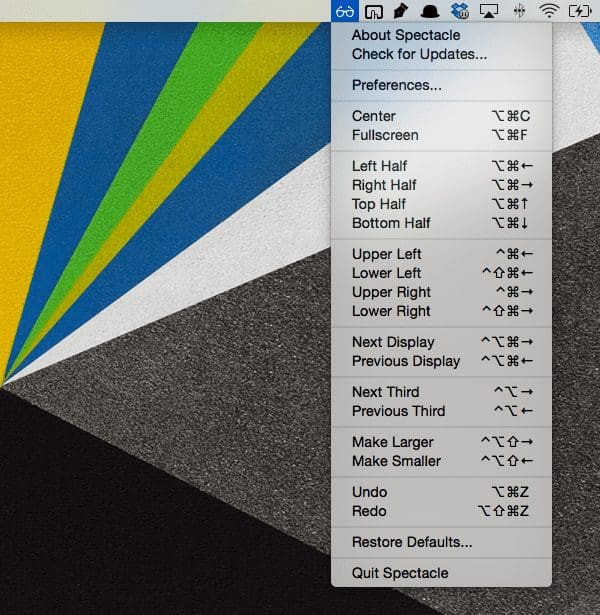Choose Right Half window option

pyautogui.click(x=441, y=185)
